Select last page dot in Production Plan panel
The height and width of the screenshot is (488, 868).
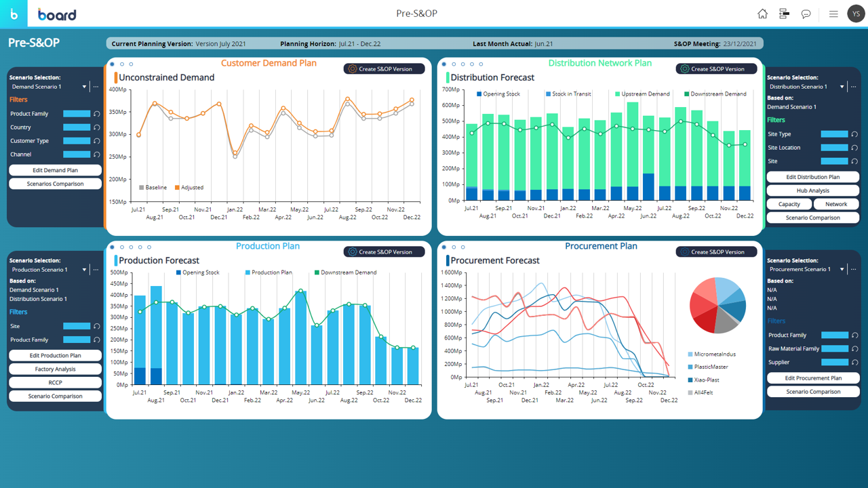[149, 247]
